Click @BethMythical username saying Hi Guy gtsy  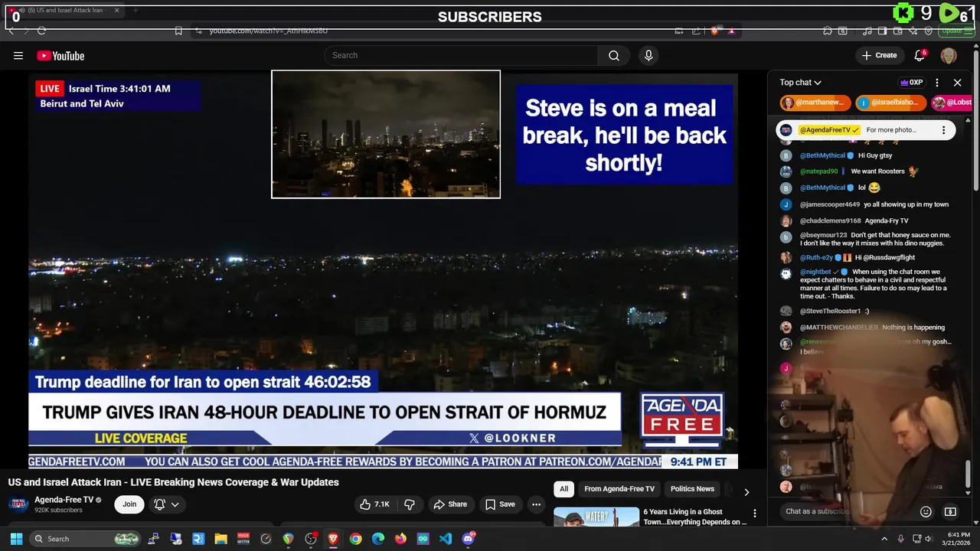point(822,155)
